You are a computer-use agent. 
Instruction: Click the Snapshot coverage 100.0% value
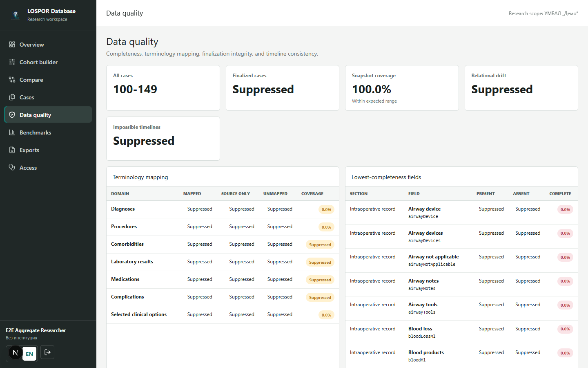(x=372, y=89)
